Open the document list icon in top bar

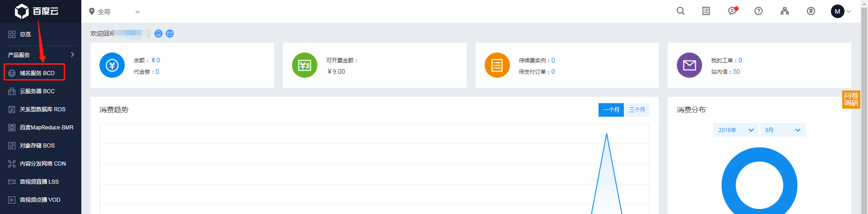(x=706, y=11)
